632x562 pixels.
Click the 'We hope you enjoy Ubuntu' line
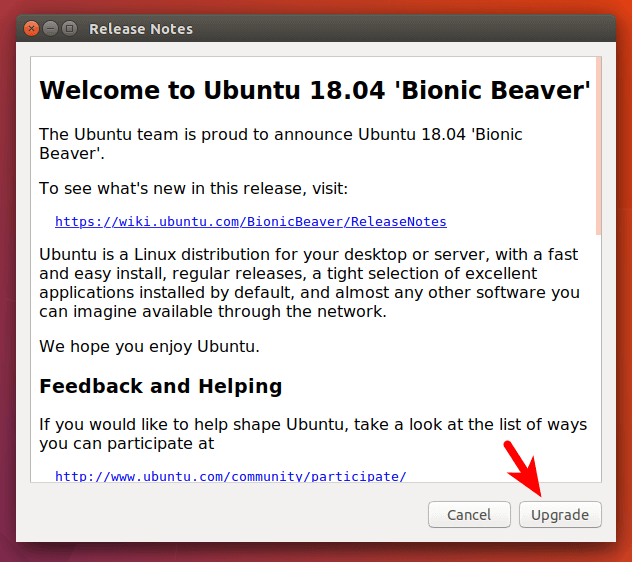(149, 347)
